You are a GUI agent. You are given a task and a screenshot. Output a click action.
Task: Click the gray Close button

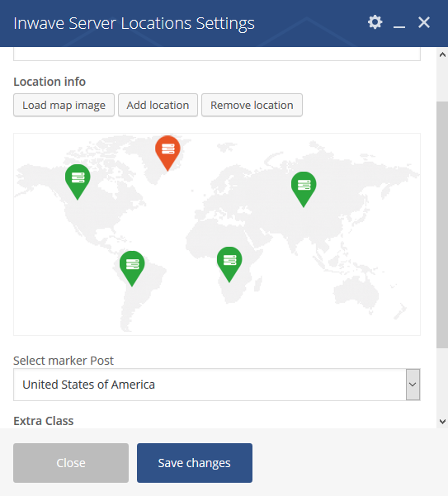[71, 463]
